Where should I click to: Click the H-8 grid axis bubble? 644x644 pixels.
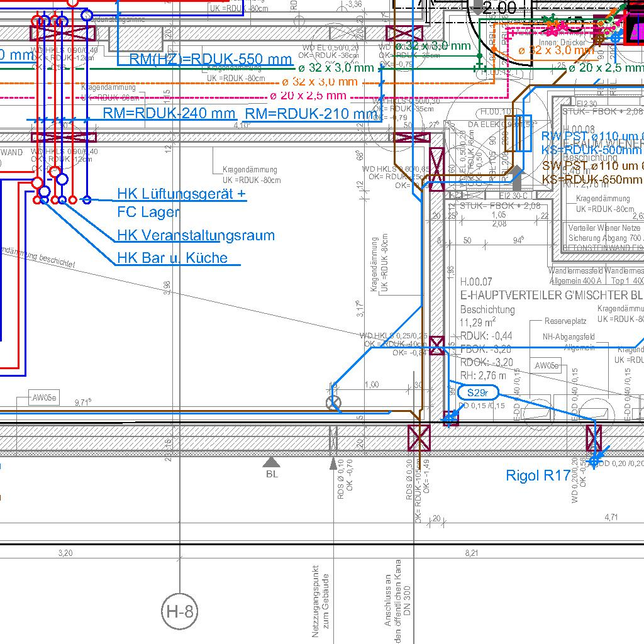pos(180,611)
